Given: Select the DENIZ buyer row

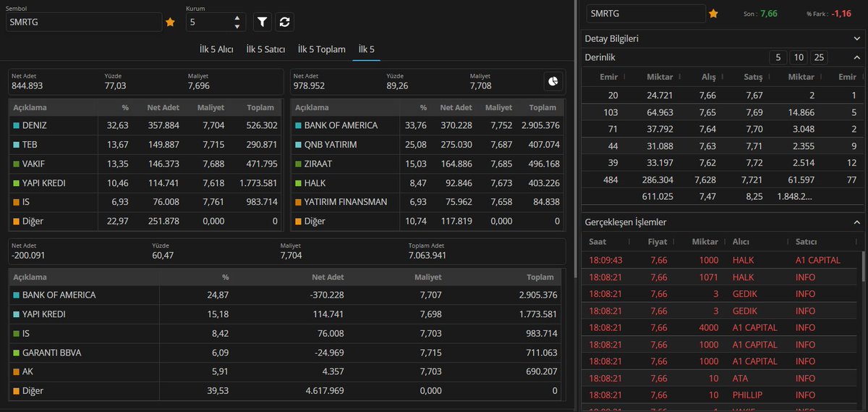Looking at the screenshot, I should tap(145, 125).
